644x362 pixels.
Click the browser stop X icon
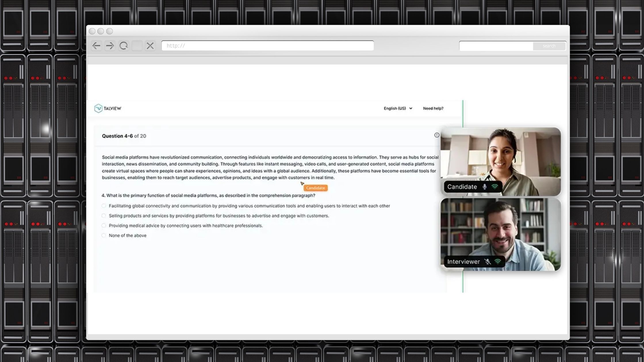click(150, 46)
